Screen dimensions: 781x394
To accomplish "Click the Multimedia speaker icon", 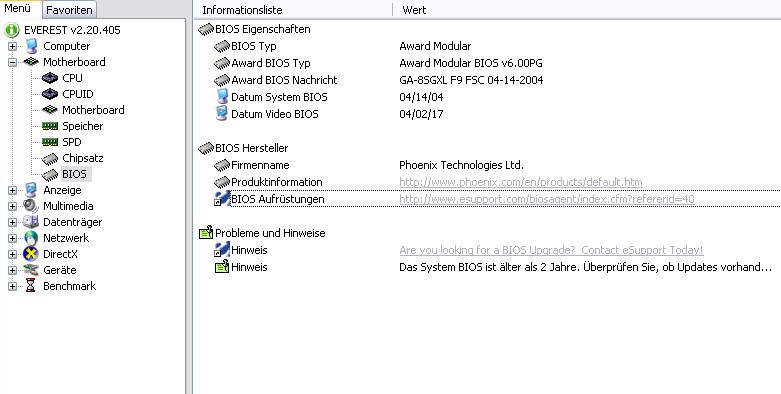I will [x=30, y=206].
